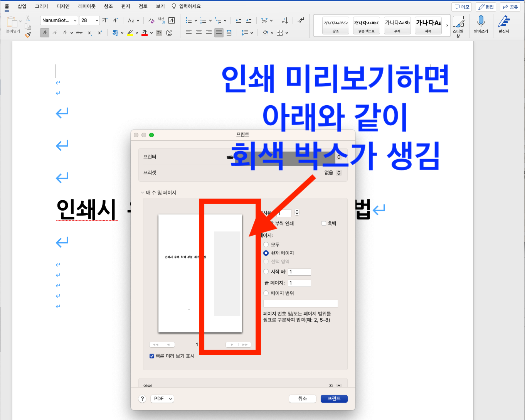The height and width of the screenshot is (420, 525).
Task: Switch to the 삽입 ribbon tab
Action: (22, 6)
